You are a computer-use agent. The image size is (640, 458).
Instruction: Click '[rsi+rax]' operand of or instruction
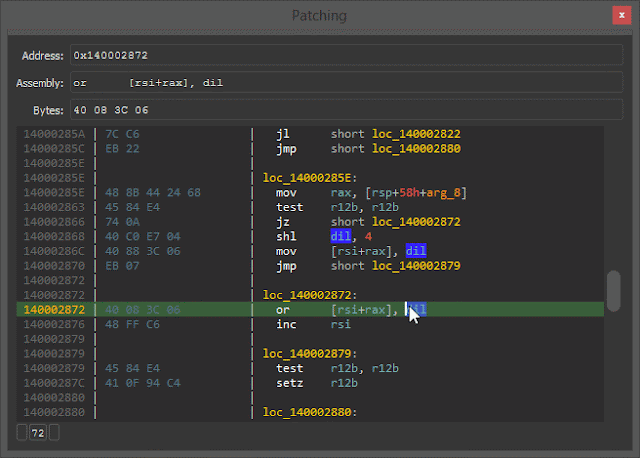[x=361, y=309]
